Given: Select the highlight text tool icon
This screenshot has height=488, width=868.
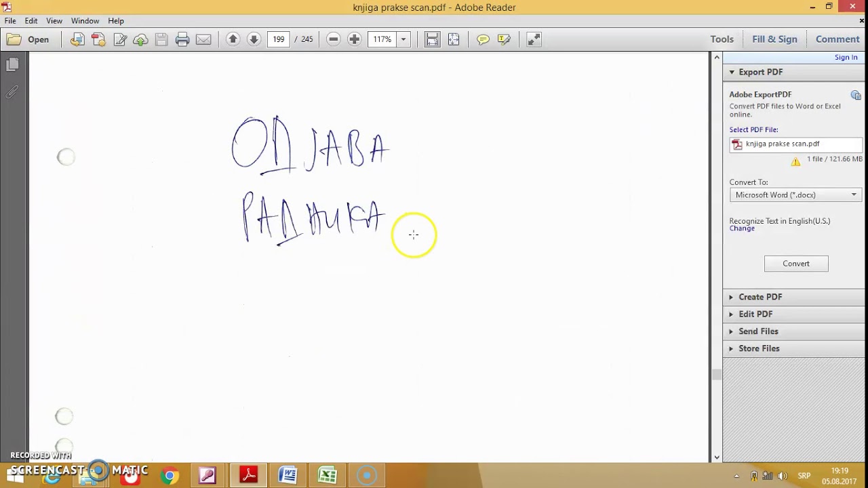Looking at the screenshot, I should click(504, 39).
